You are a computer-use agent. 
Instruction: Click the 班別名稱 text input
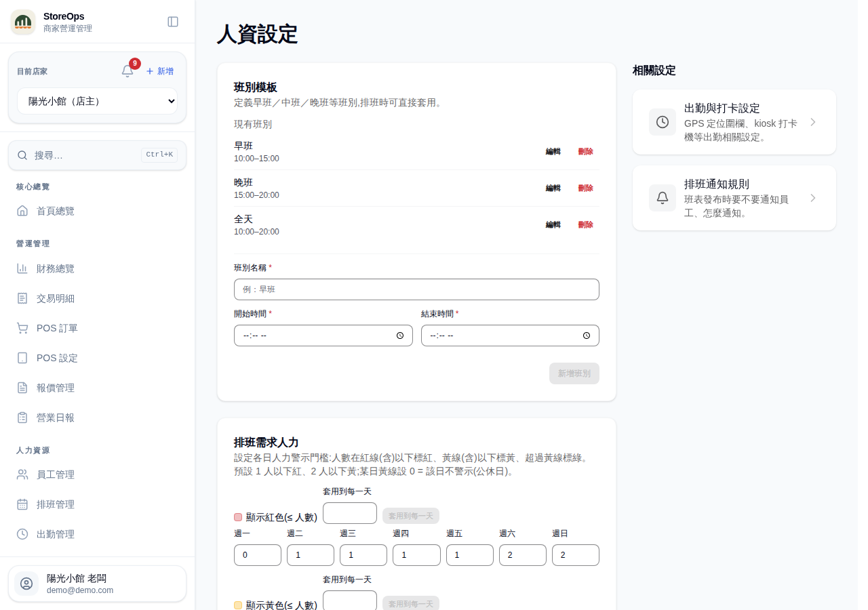point(416,289)
